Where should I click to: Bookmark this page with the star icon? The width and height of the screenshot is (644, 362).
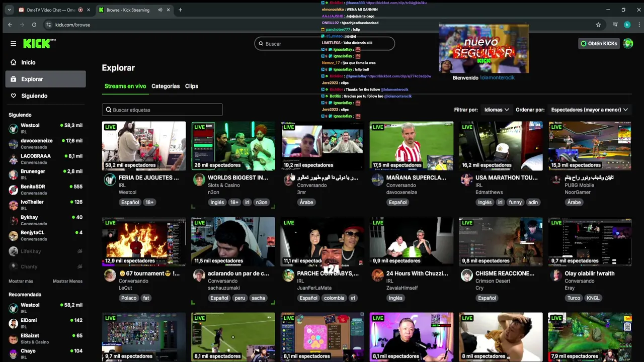(x=598, y=25)
